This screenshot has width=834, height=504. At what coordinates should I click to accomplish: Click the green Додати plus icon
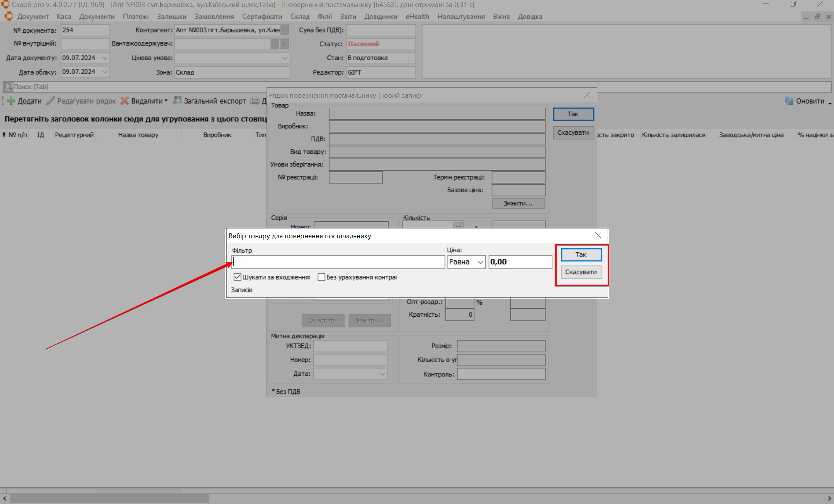pos(11,101)
